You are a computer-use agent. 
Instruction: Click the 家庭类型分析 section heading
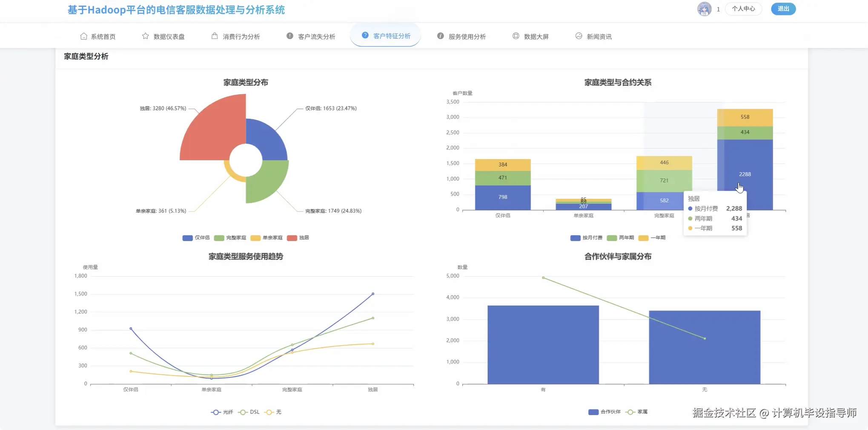[86, 56]
